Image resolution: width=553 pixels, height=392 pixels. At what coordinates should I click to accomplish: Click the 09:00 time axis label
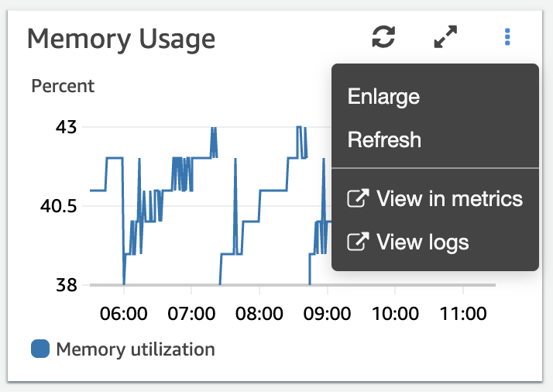click(327, 314)
